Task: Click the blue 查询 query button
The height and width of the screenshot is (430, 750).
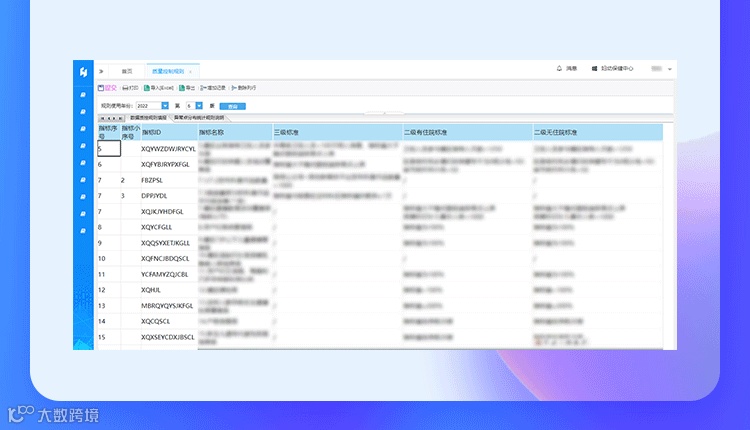Action: 232,106
